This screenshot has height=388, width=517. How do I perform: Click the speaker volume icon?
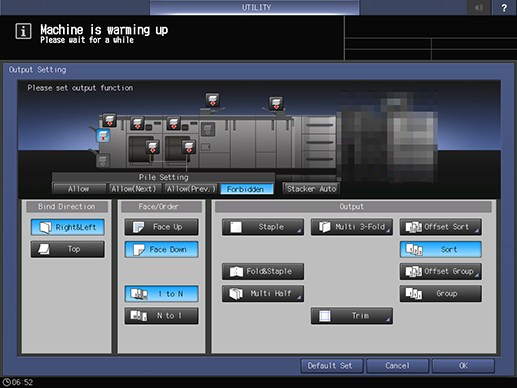pyautogui.click(x=479, y=7)
